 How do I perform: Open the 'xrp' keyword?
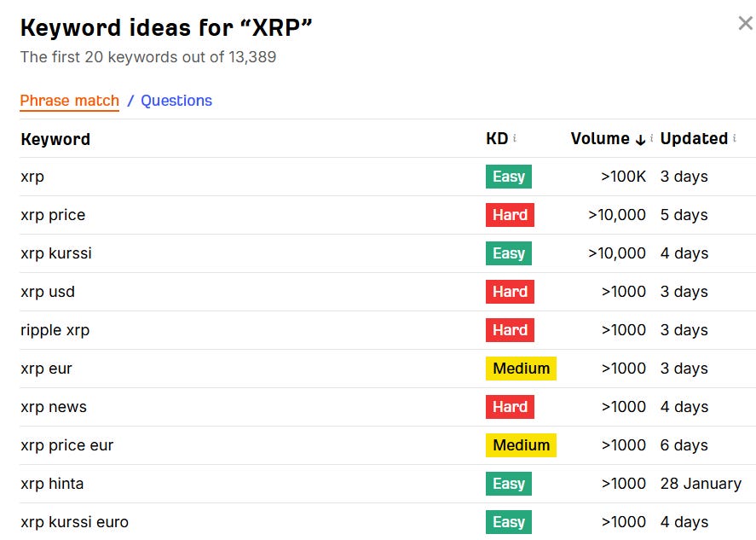(x=32, y=177)
